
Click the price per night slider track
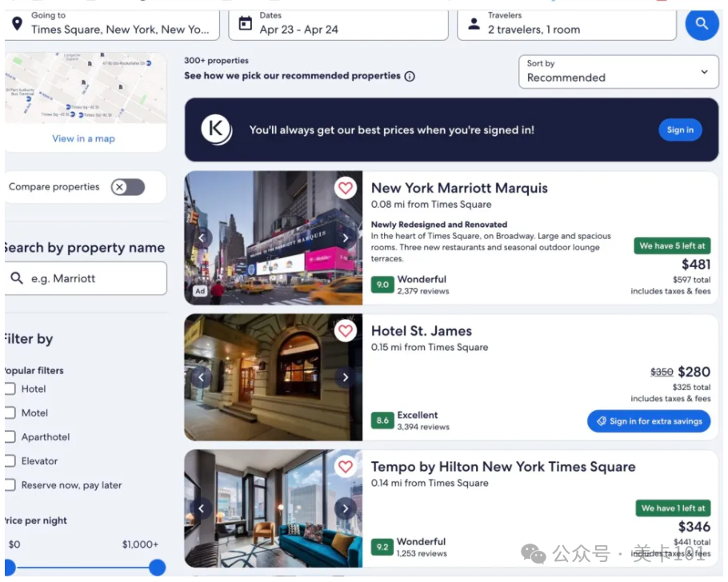(x=83, y=567)
